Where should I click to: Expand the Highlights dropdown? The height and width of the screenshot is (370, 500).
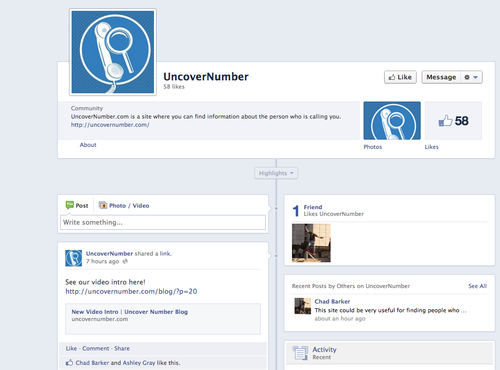pyautogui.click(x=276, y=173)
